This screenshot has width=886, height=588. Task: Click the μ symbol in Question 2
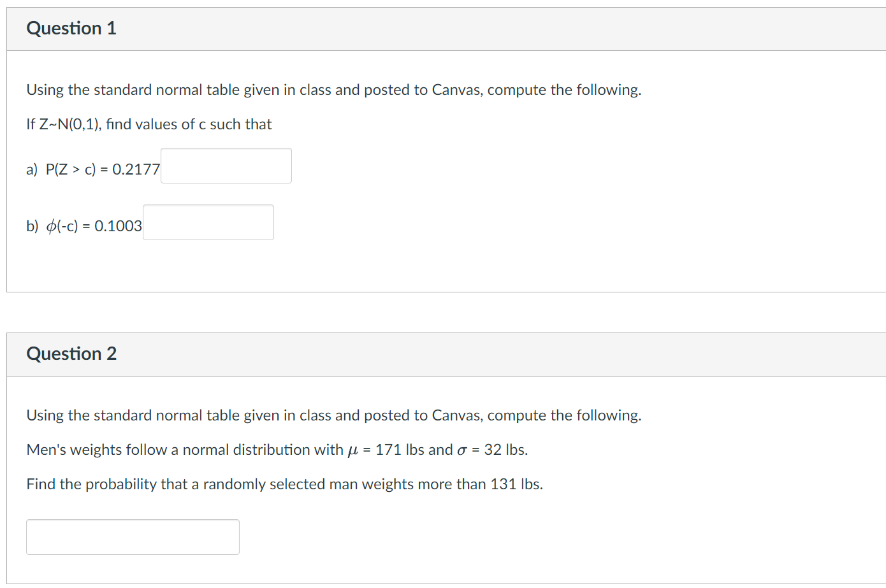click(x=353, y=450)
